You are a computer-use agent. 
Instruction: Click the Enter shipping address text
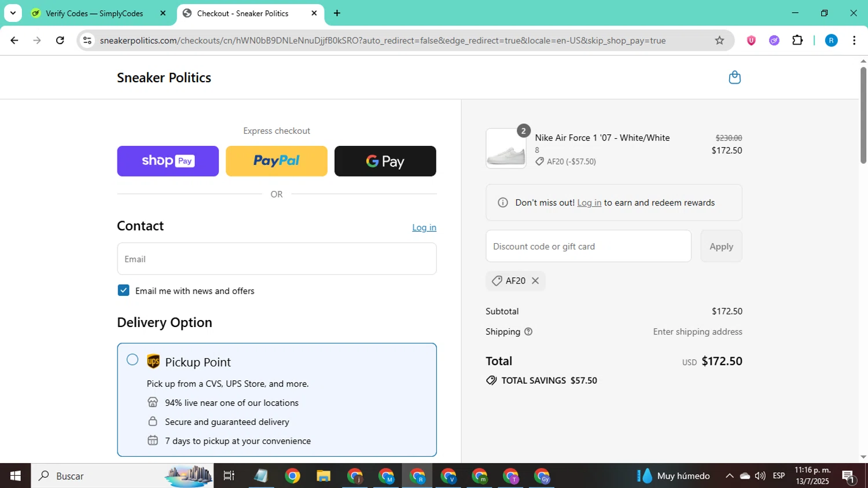pos(697,332)
